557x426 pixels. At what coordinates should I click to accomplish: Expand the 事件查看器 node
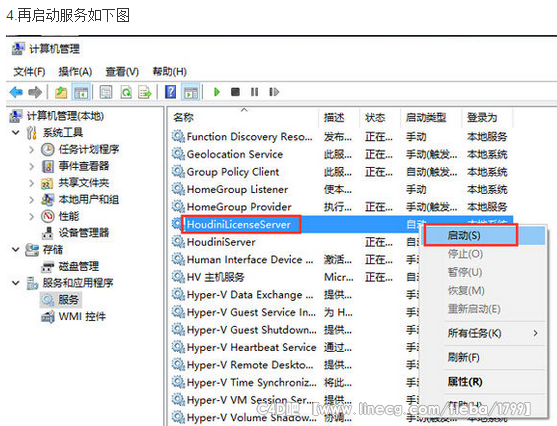(32, 166)
